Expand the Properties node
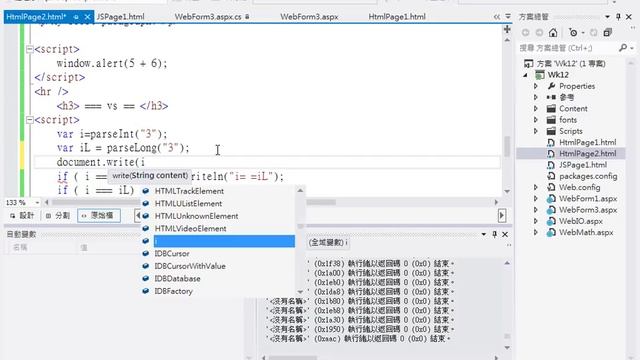640x360 pixels. point(536,86)
